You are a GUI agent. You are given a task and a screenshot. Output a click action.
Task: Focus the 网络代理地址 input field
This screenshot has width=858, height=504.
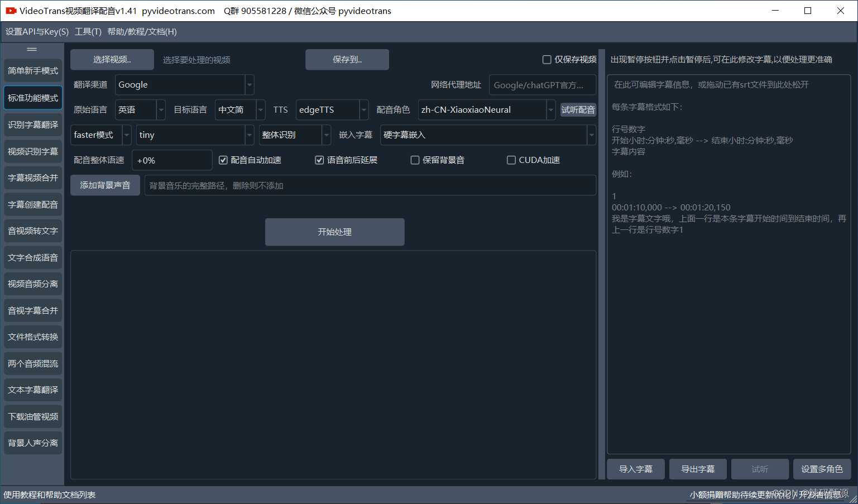542,85
